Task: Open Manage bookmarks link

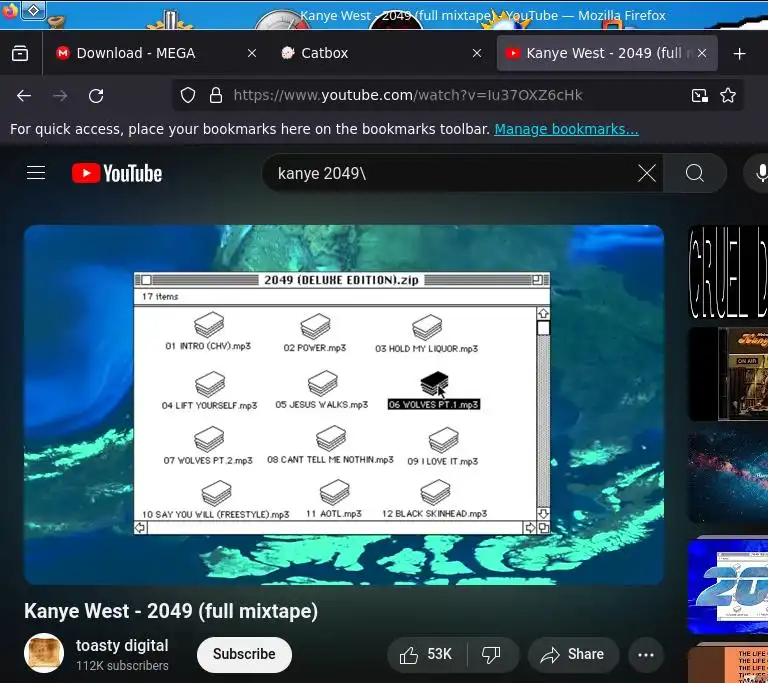Action: [x=566, y=129]
